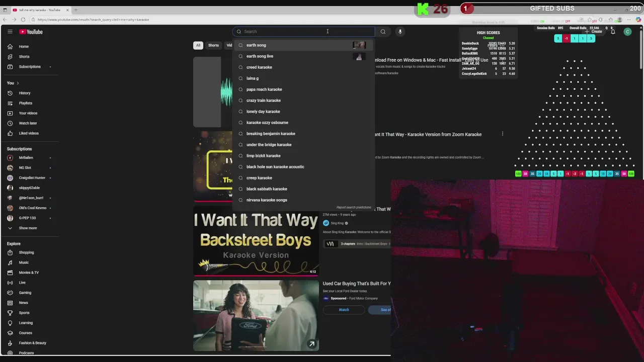The height and width of the screenshot is (362, 644).
Task: Open the Sing King channel link
Action: pyautogui.click(x=337, y=223)
